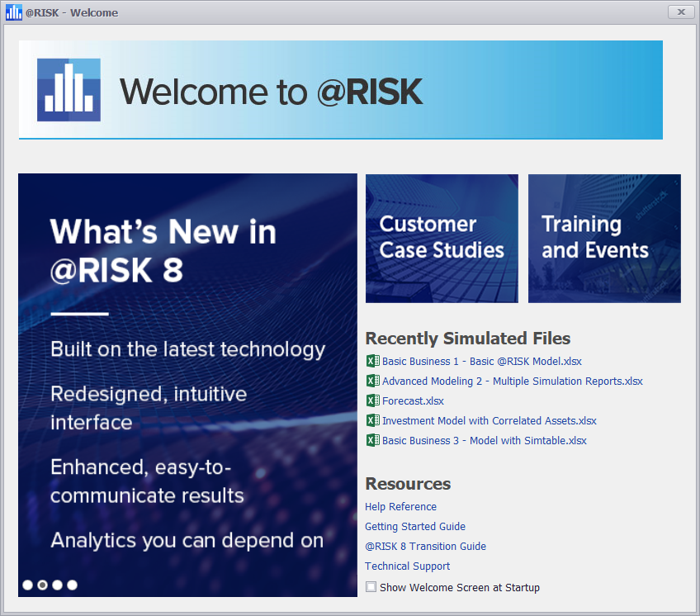Click Excel icon beside Basic Business 1 file

click(372, 361)
